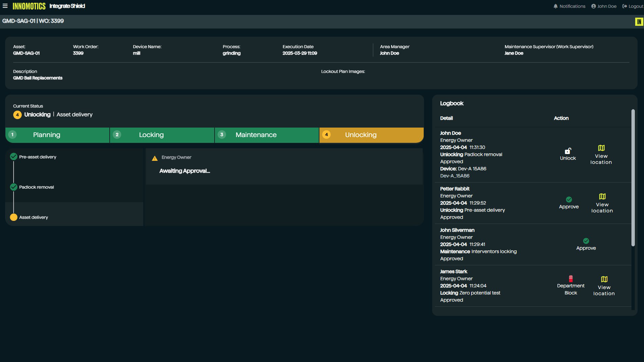Click the Innomotics logo
The width and height of the screenshot is (644, 362).
point(29,6)
